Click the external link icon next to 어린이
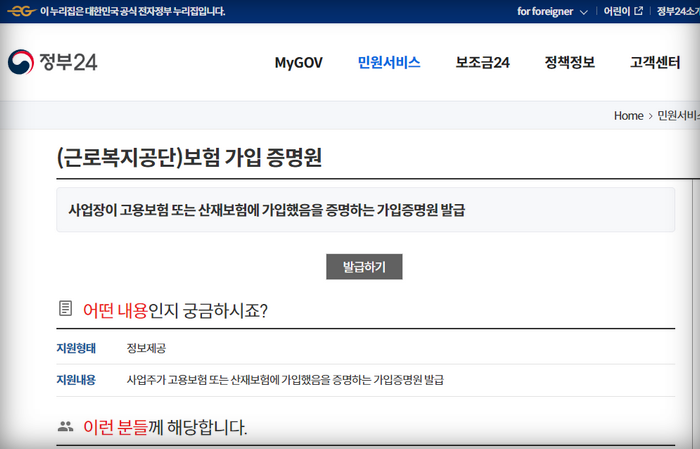Image resolution: width=700 pixels, height=449 pixels. click(x=637, y=11)
